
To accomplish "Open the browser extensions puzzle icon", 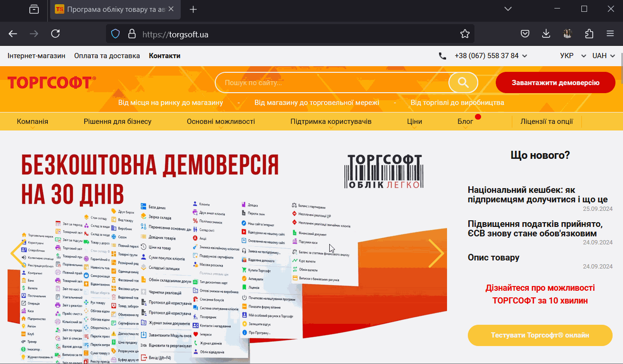I will click(589, 34).
